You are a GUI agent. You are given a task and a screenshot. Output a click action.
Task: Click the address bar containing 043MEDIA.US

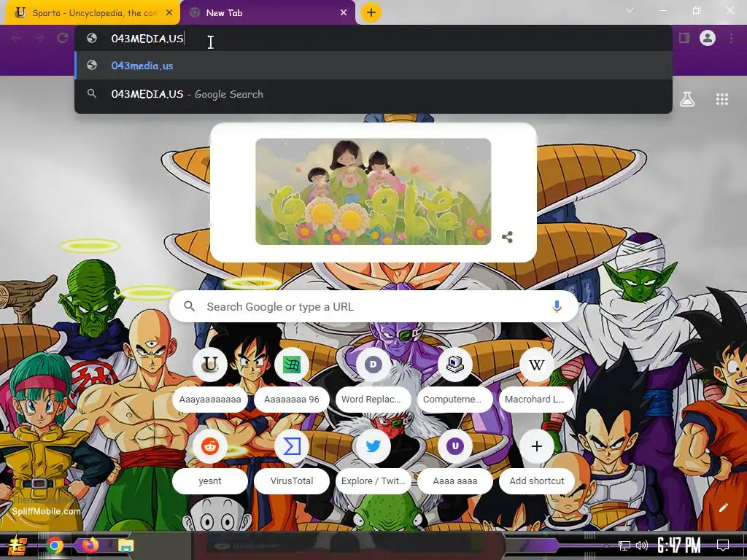tap(373, 38)
